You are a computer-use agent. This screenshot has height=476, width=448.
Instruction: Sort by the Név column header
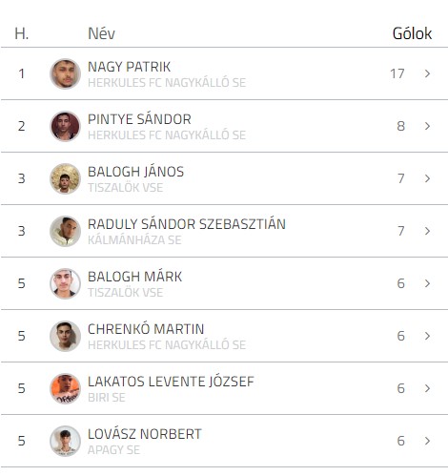101,33
